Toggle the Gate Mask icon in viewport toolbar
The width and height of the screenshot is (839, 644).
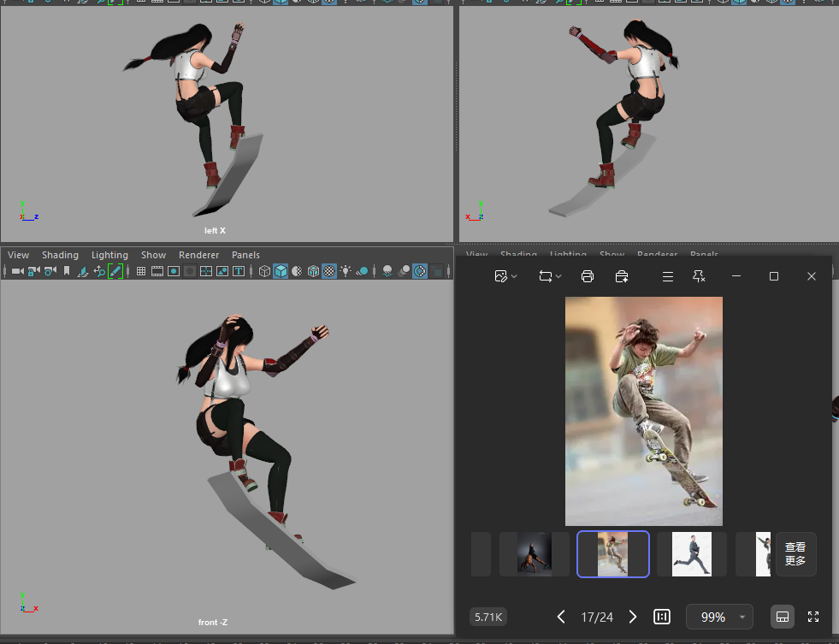point(189,271)
